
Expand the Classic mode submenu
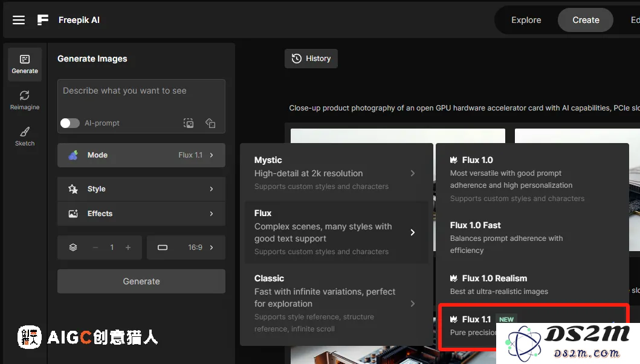click(337, 304)
